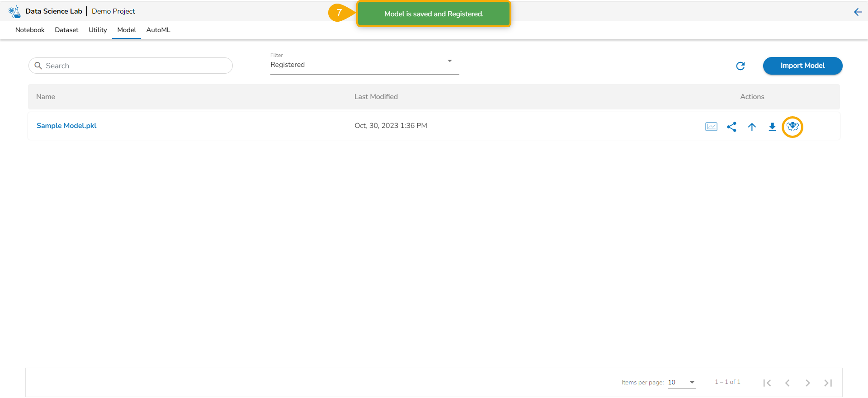Go to the first page

coord(767,383)
